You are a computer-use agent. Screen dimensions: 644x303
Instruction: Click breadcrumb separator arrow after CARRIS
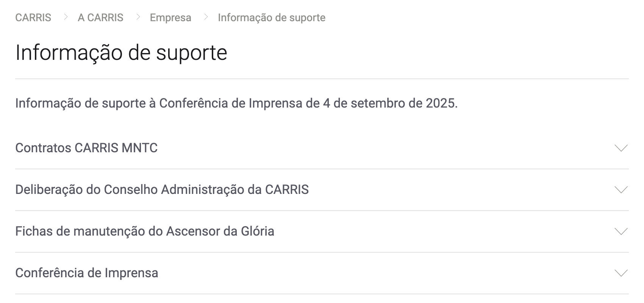click(66, 17)
